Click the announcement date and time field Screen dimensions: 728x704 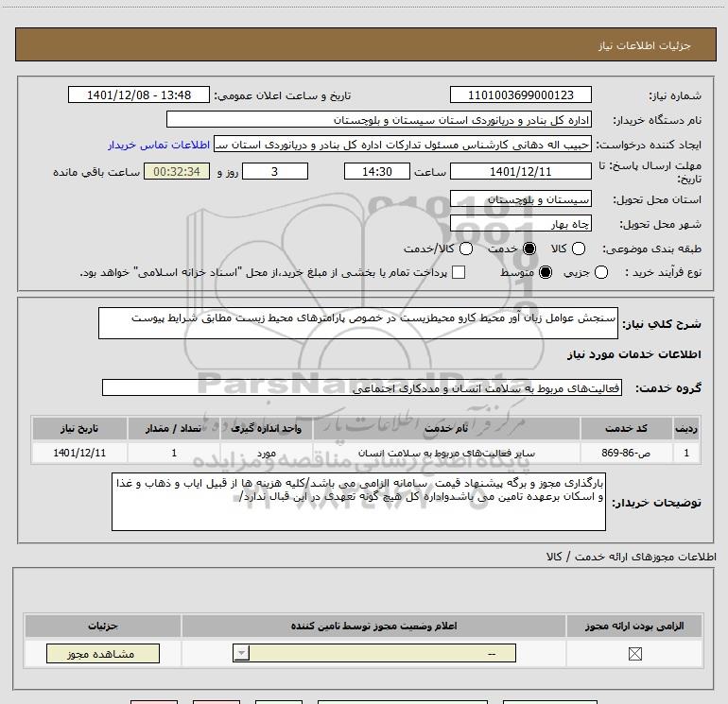coord(139,94)
